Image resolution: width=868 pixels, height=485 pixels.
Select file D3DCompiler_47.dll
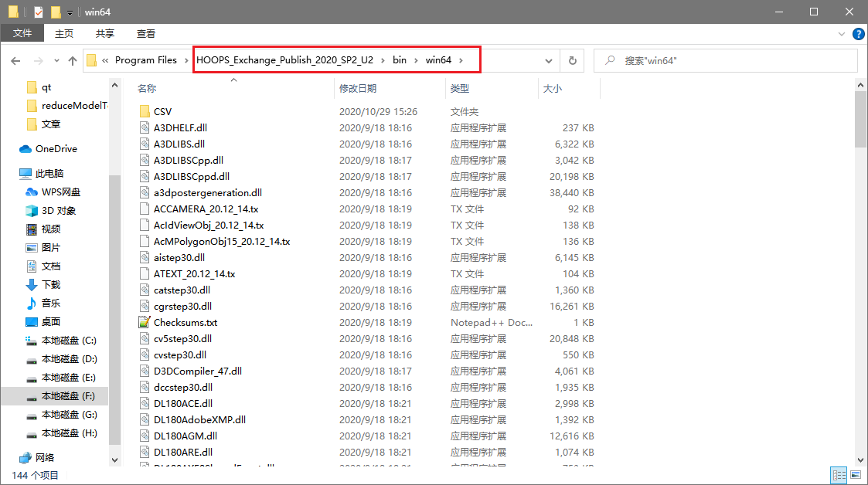(198, 371)
